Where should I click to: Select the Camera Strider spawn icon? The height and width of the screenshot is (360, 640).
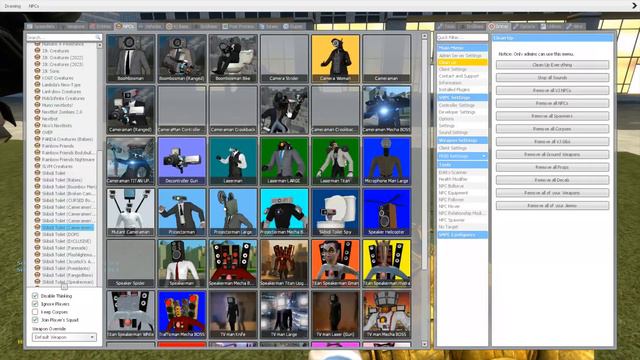(x=284, y=58)
